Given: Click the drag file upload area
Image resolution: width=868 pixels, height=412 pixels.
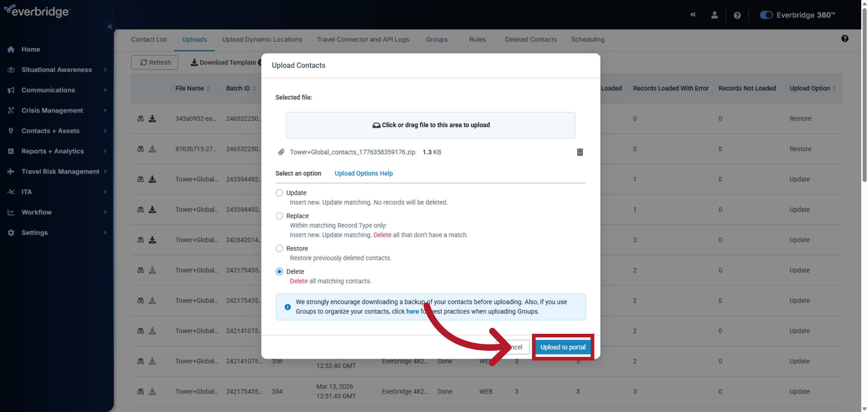Looking at the screenshot, I should pos(430,125).
